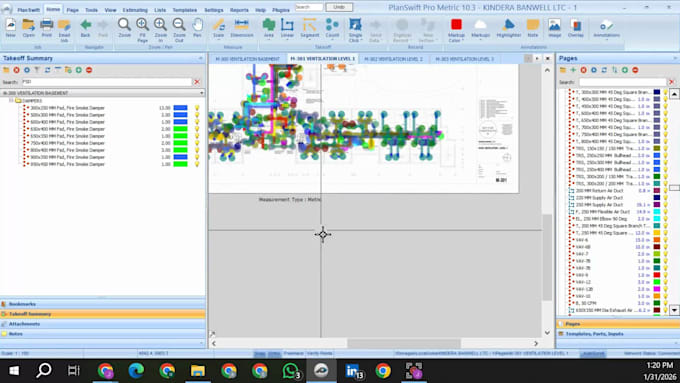Click the Zoom Out icon

tap(179, 25)
